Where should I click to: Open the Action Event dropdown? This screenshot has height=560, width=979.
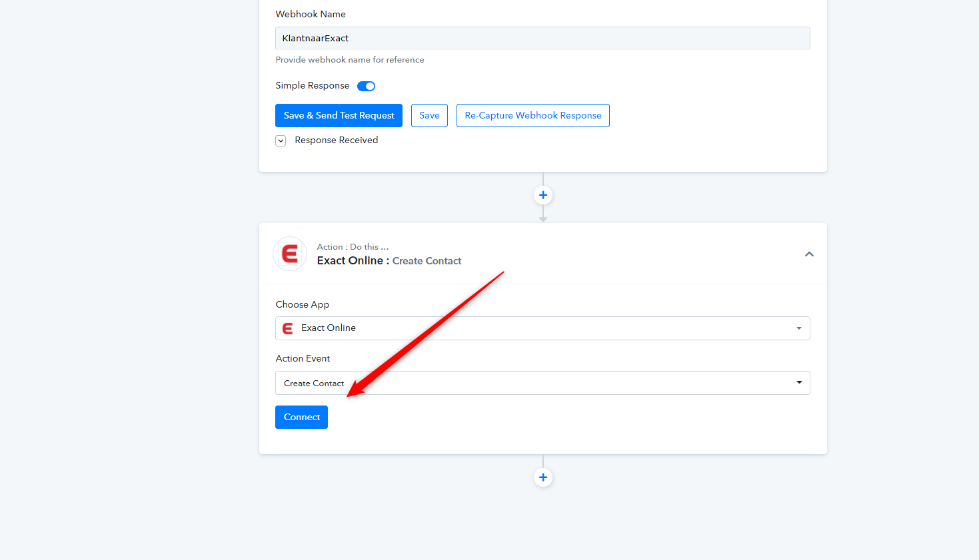pyautogui.click(x=542, y=383)
